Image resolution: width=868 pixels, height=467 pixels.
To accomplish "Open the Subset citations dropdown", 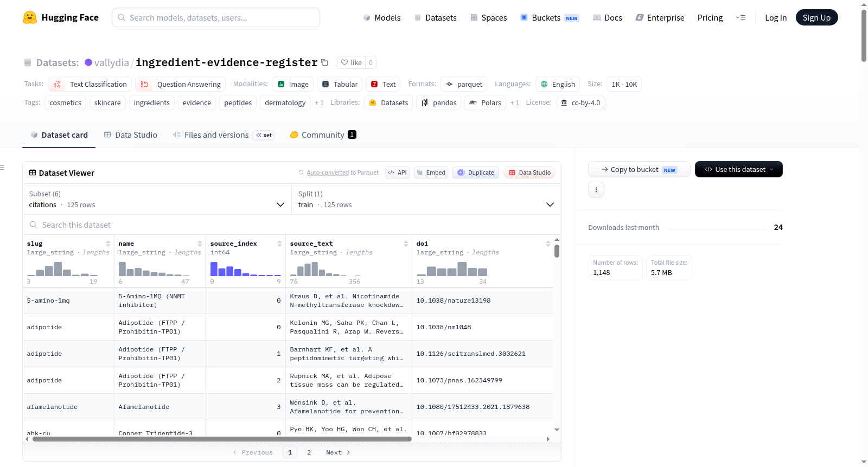I will click(157, 199).
